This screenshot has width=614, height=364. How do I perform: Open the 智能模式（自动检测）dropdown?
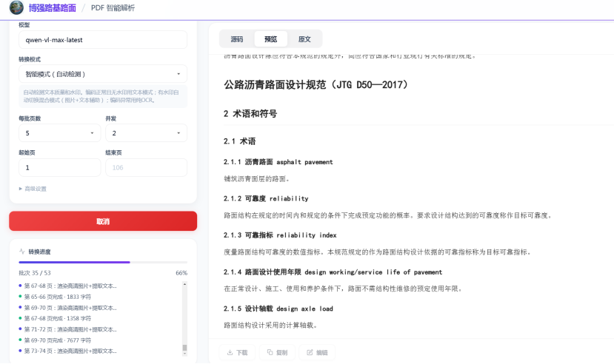click(x=103, y=74)
